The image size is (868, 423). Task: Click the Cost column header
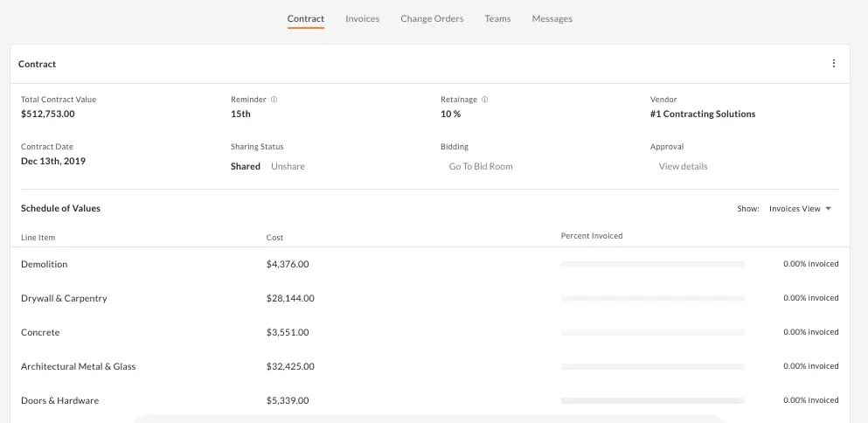coord(274,238)
